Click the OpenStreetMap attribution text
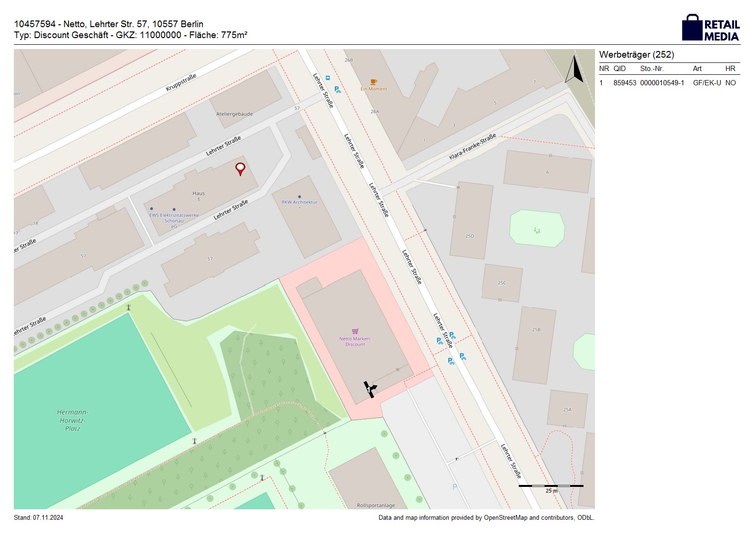Screen dimensions: 756x535 [x=486, y=518]
